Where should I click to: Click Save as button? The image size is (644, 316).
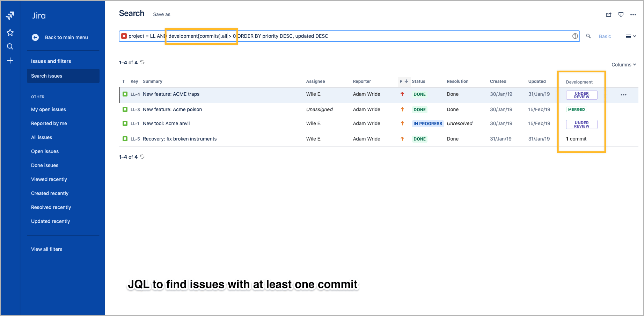[162, 14]
